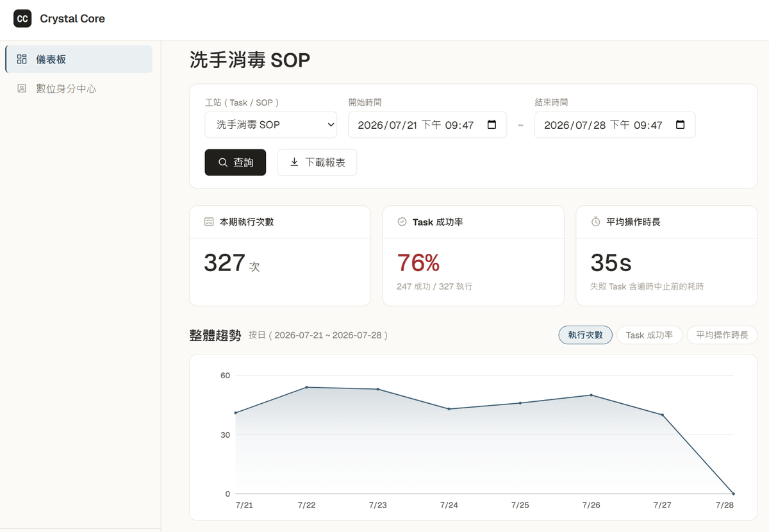Click the dashboard grid icon beside 儀表板
Image resolution: width=769 pixels, height=532 pixels.
[x=22, y=59]
